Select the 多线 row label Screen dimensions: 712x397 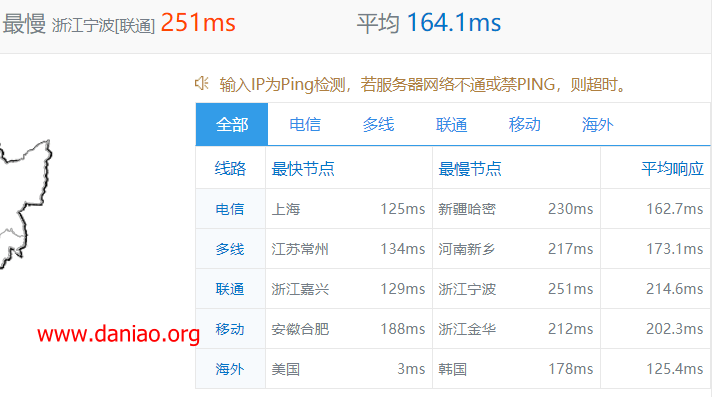230,249
